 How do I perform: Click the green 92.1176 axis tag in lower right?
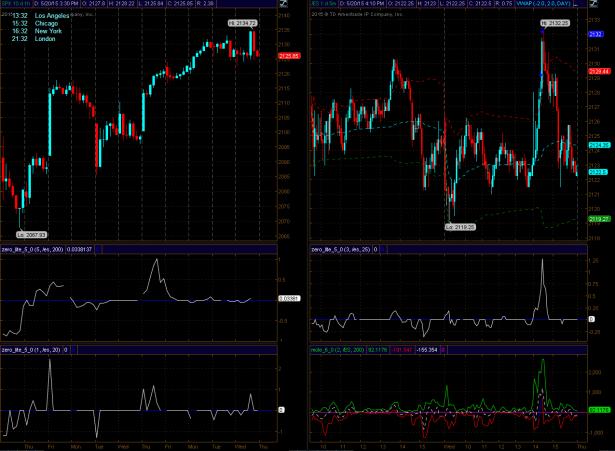pyautogui.click(x=599, y=410)
